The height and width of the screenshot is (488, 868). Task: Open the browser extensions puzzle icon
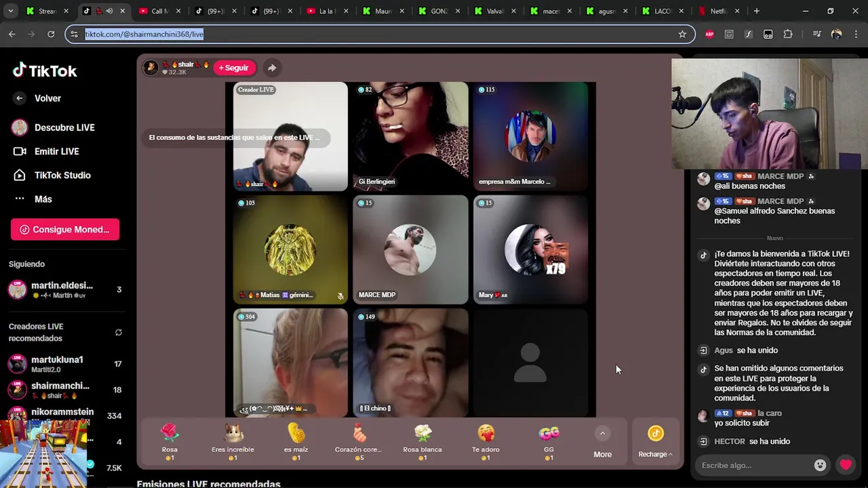[x=788, y=34]
